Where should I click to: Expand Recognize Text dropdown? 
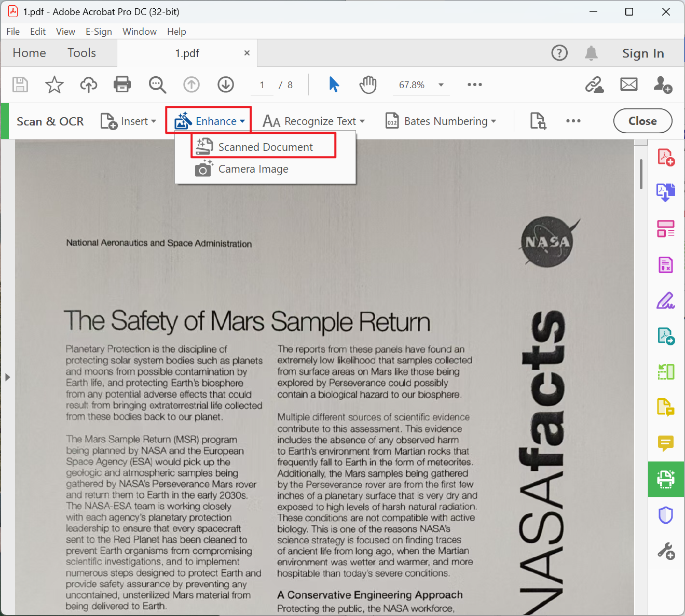pos(314,121)
